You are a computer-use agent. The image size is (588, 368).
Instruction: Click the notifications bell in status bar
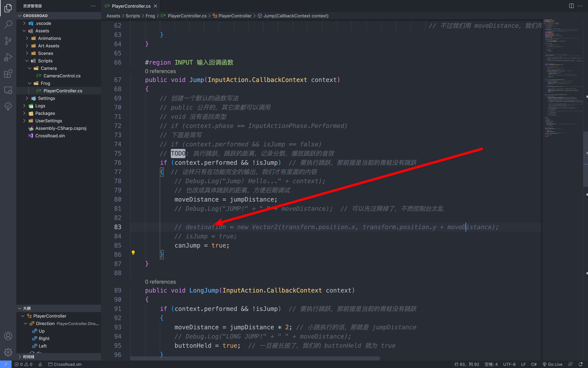pyautogui.click(x=581, y=364)
